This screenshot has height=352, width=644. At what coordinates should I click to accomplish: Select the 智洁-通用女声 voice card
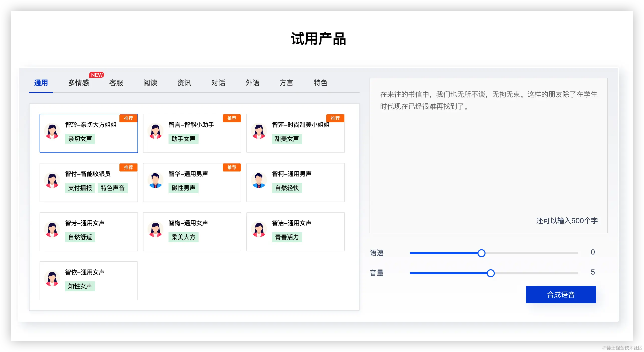point(295,231)
